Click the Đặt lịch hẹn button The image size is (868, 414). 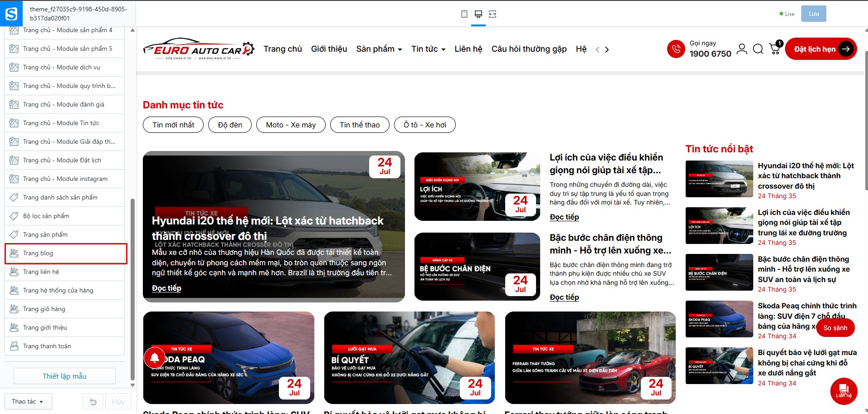[x=821, y=49]
